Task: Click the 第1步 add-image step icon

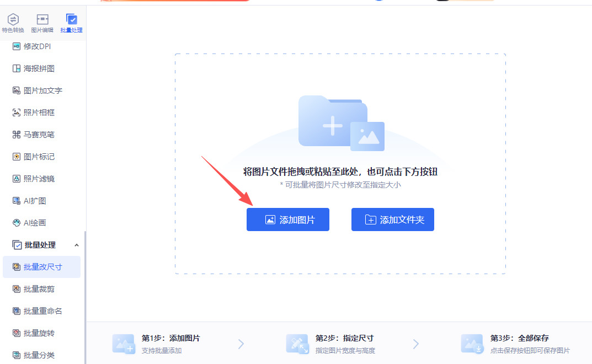Action: click(x=124, y=344)
